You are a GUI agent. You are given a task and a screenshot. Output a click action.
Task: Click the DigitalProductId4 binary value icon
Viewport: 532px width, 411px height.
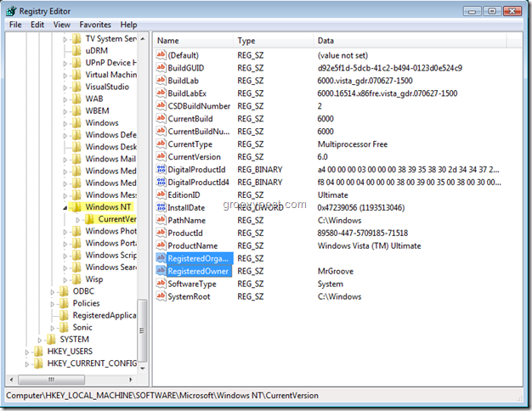point(161,182)
